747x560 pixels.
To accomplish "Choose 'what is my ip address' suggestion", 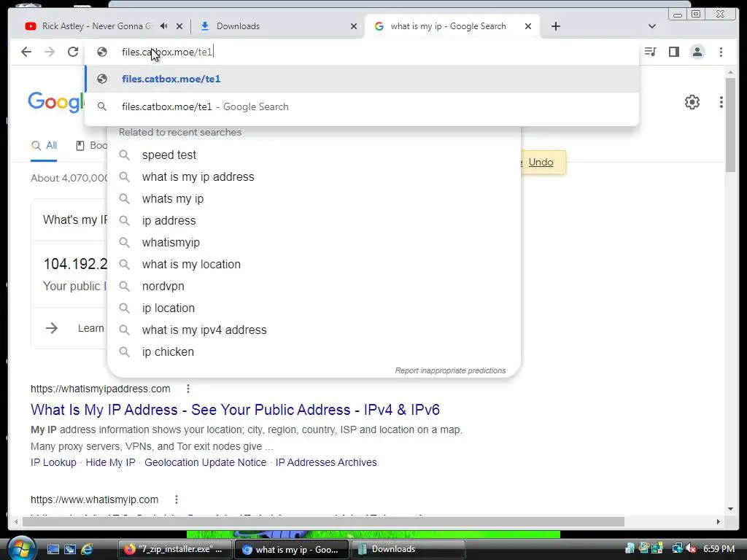I will [314, 176].
